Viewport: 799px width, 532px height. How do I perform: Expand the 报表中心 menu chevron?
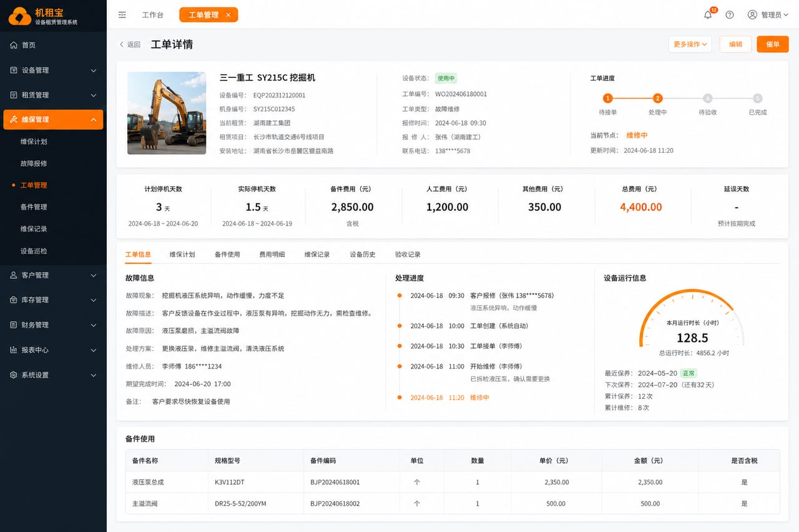94,351
